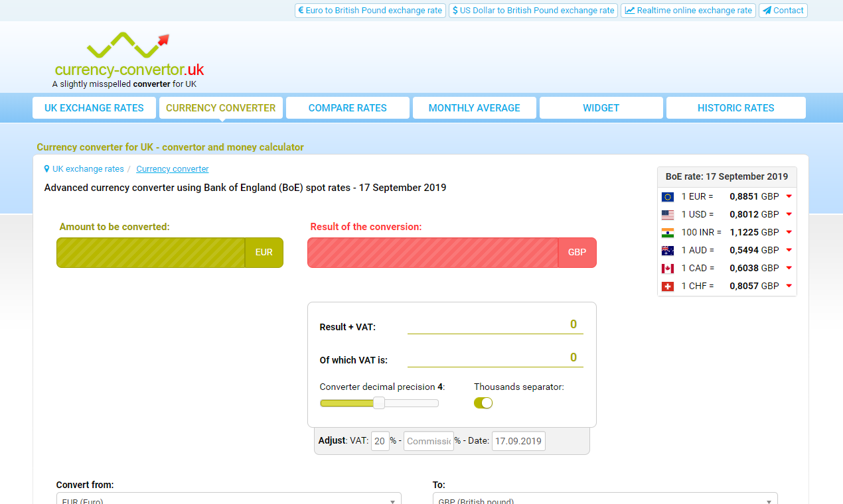
Task: Click the Australia flag beside the AUD rate
Action: click(x=667, y=250)
